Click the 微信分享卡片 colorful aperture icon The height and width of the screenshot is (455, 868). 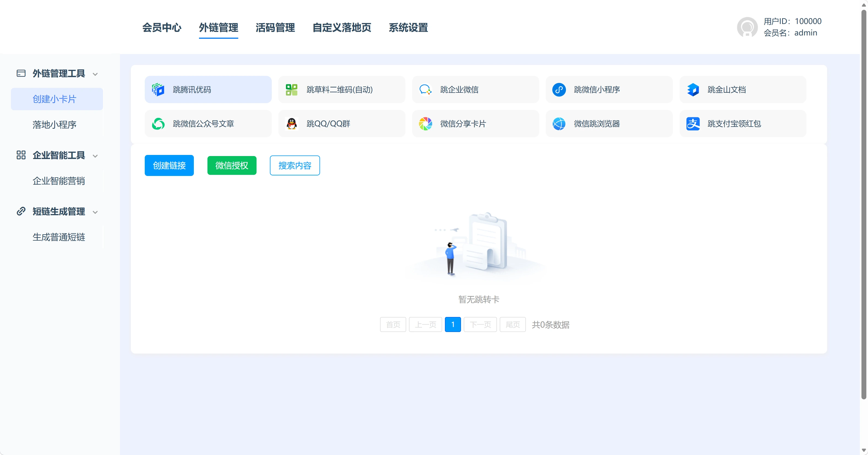pos(425,124)
